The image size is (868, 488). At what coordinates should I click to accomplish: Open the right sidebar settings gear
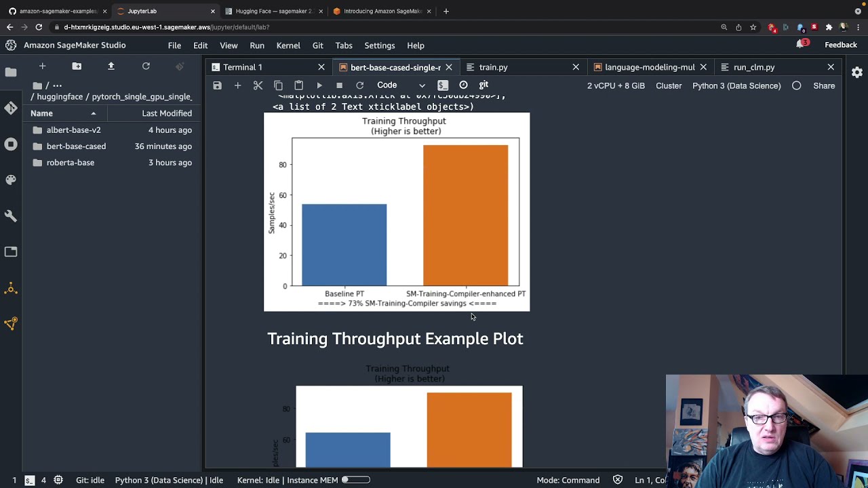(857, 72)
